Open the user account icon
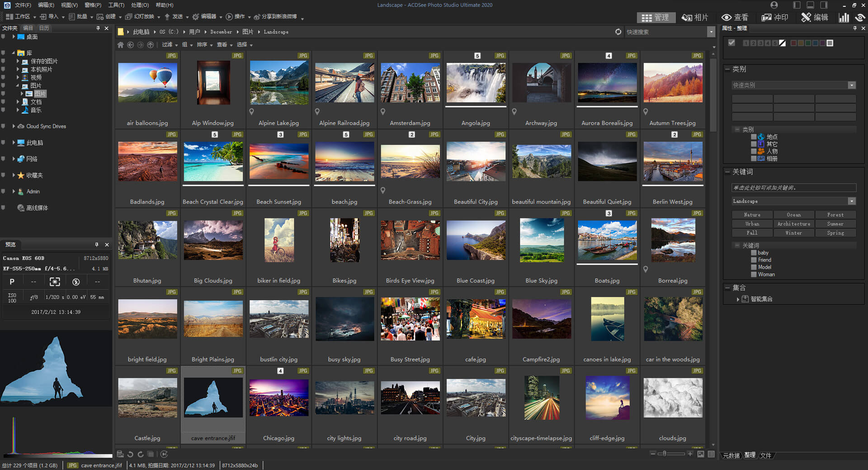The width and height of the screenshot is (868, 470). coord(774,5)
